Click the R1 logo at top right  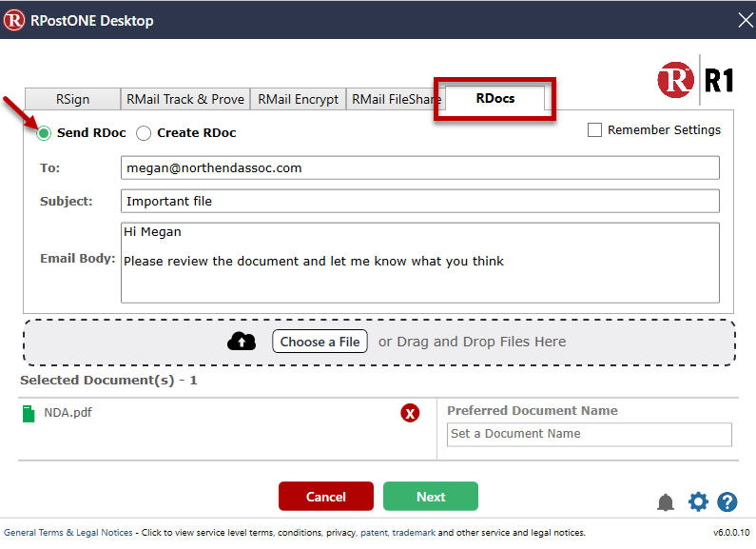click(695, 80)
